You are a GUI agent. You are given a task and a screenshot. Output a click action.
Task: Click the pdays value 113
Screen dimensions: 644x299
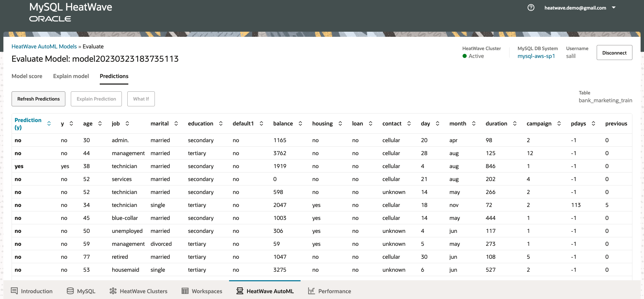click(576, 205)
